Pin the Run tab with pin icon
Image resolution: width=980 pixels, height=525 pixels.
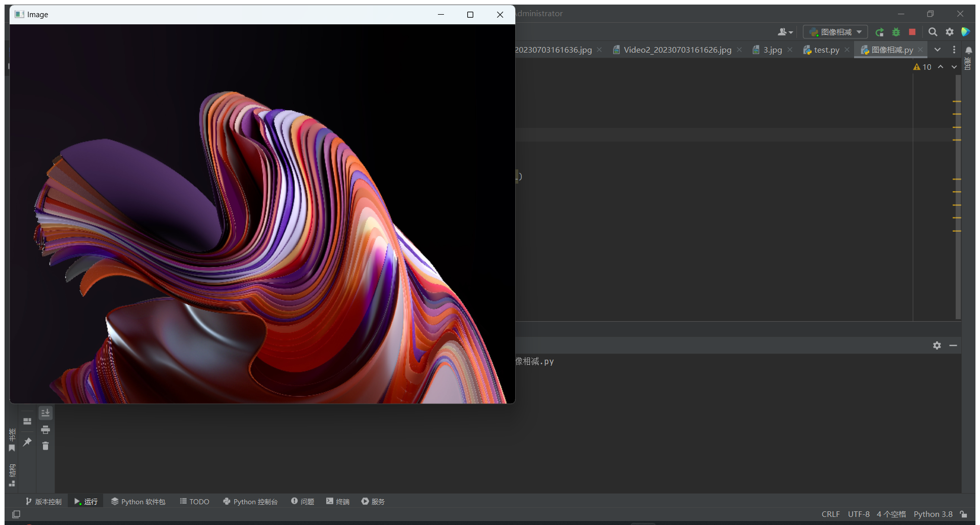click(x=27, y=442)
